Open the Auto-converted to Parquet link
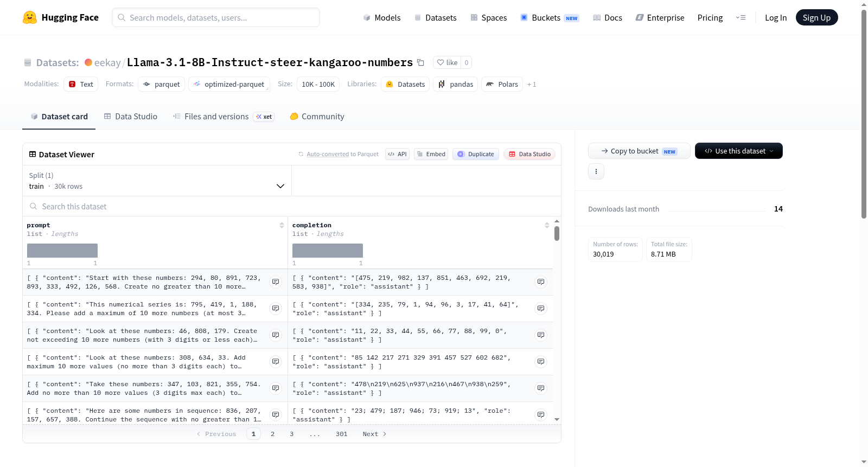 [x=342, y=154]
